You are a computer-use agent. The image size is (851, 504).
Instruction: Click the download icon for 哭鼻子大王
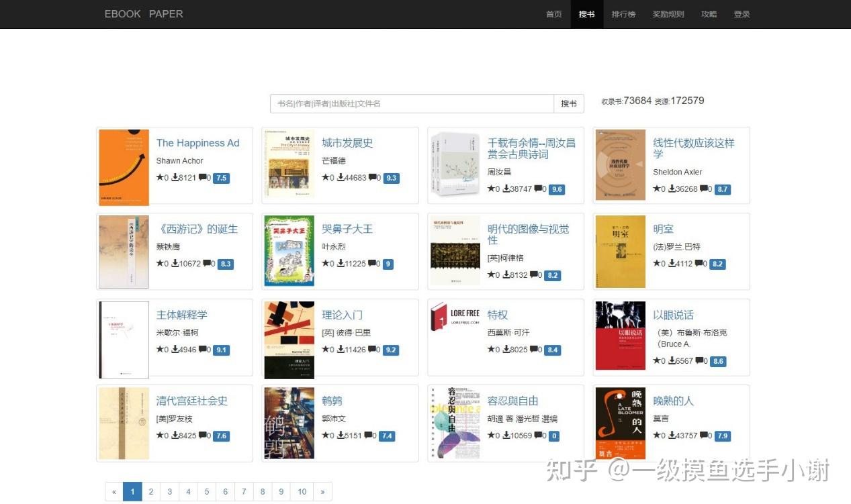341,264
